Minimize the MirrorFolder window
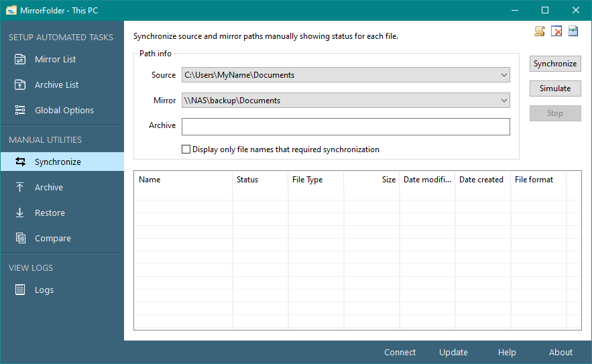Viewport: 592px width, 364px height. (x=515, y=10)
